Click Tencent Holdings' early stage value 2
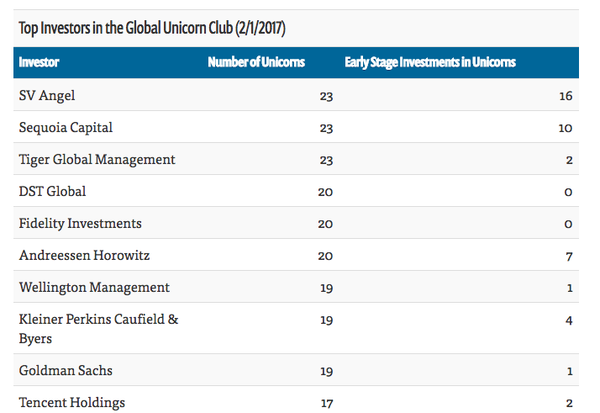Screen dimensions: 600x413 [569, 403]
